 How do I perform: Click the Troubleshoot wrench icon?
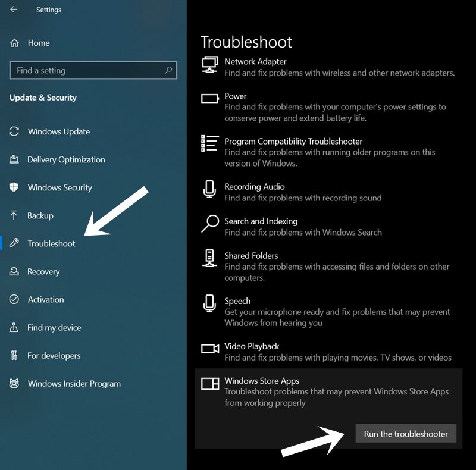[x=14, y=243]
